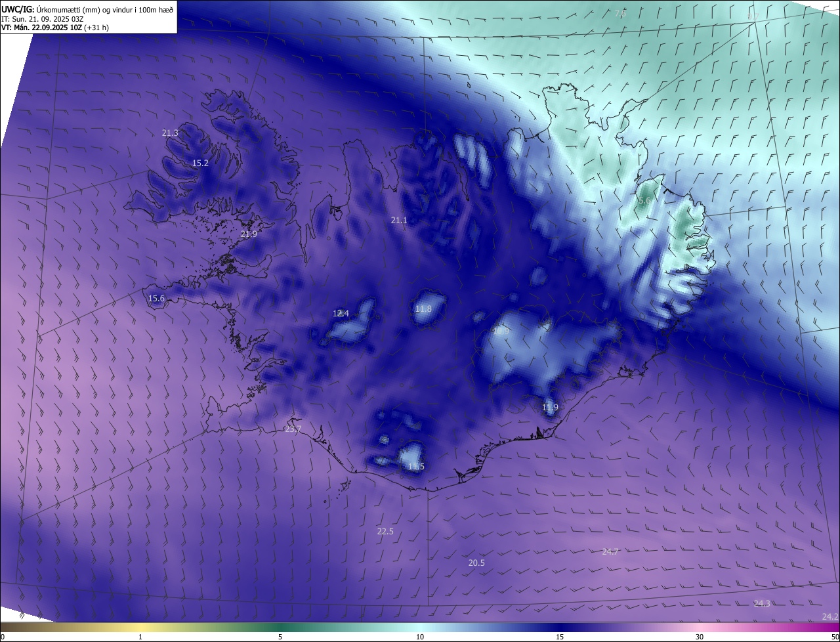Click the map value 24.3
Screen dimensions: 840x642
pyautogui.click(x=762, y=603)
